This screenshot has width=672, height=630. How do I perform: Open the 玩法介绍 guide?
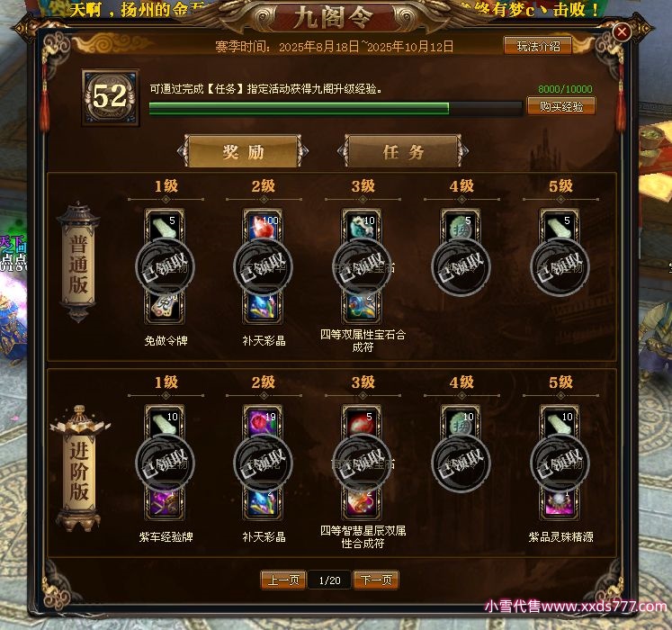[538, 46]
